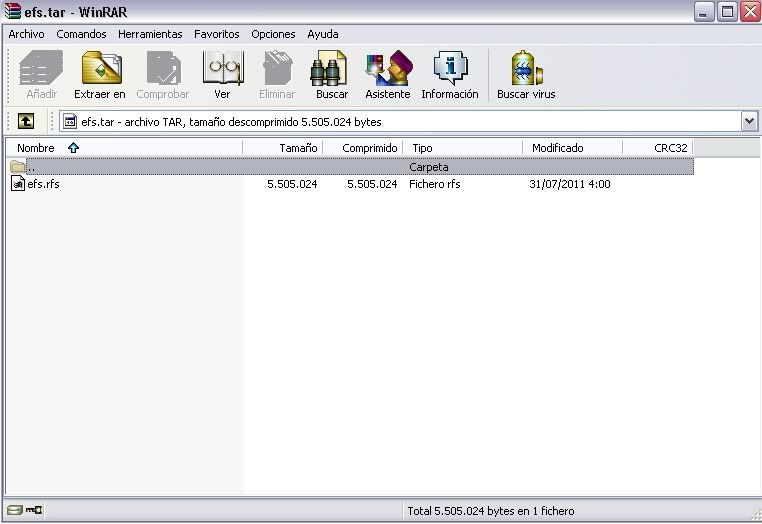Open the Buscar binoculars icon
Screen dimensions: 762x524
point(328,69)
